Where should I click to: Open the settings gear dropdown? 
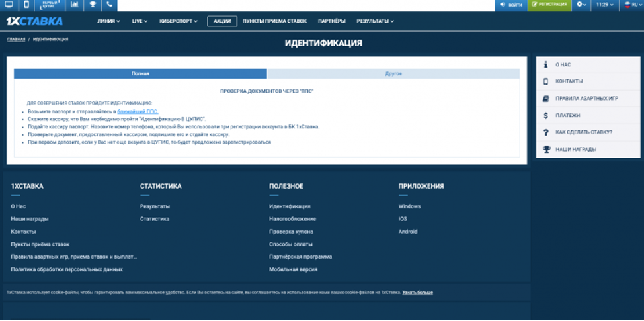click(581, 5)
